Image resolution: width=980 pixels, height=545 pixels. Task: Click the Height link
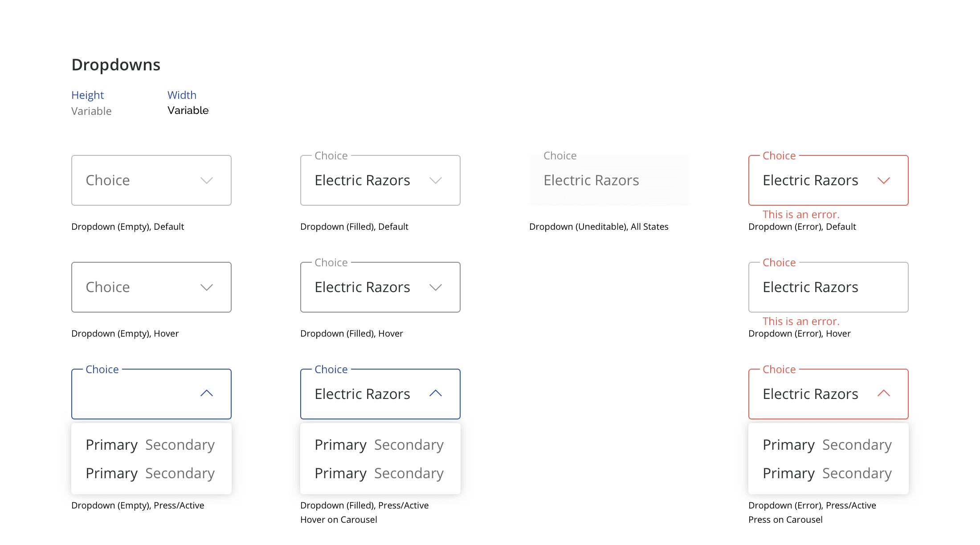tap(87, 95)
